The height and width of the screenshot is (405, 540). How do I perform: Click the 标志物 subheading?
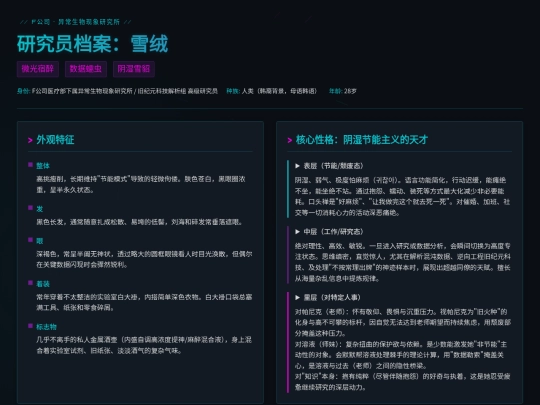click(x=46, y=326)
